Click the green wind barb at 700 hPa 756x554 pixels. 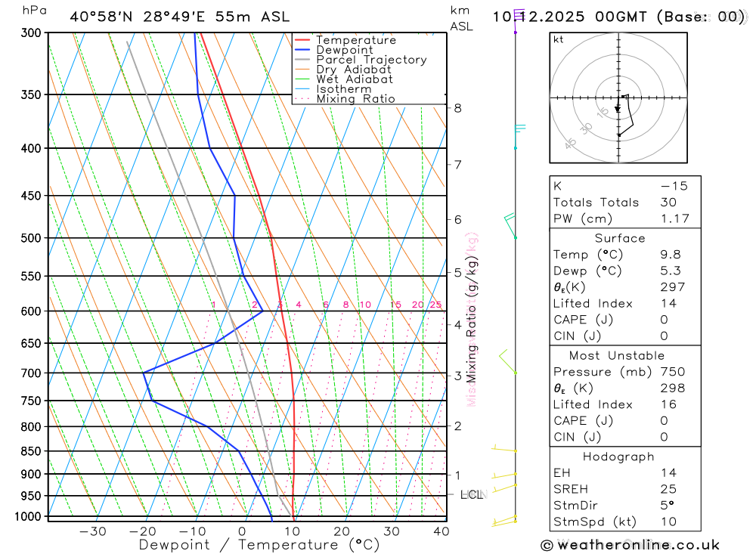508,361
